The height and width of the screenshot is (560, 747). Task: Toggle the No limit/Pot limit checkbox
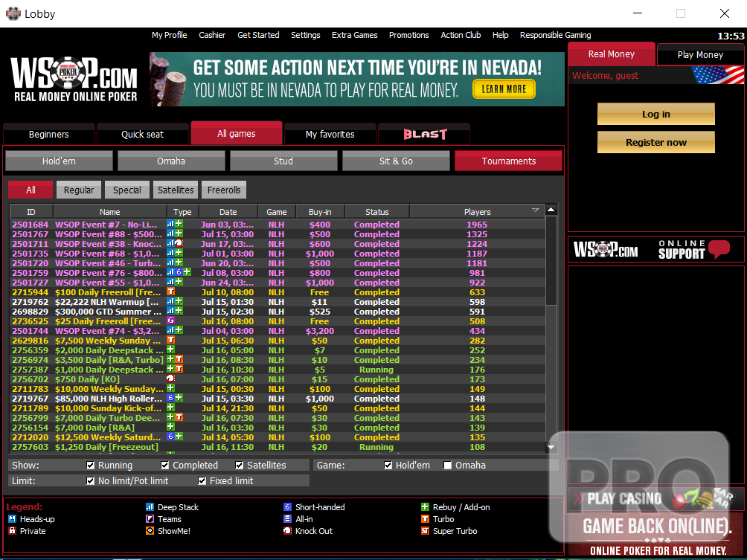click(91, 481)
